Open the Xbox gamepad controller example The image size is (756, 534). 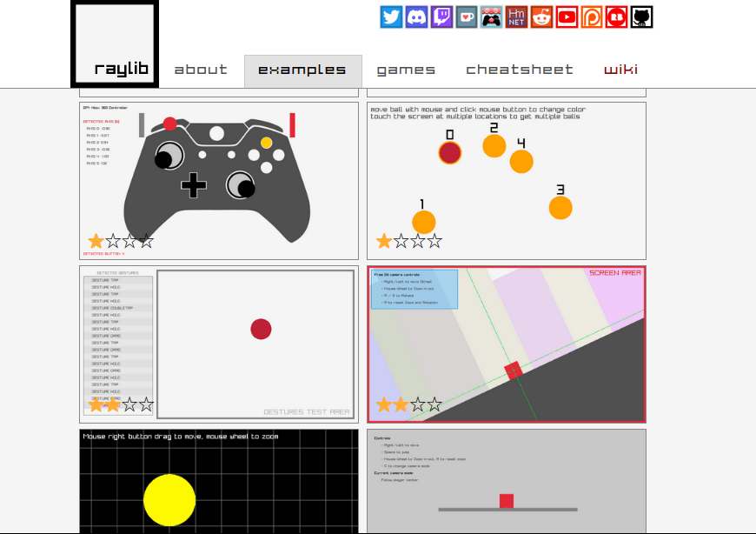coord(219,181)
